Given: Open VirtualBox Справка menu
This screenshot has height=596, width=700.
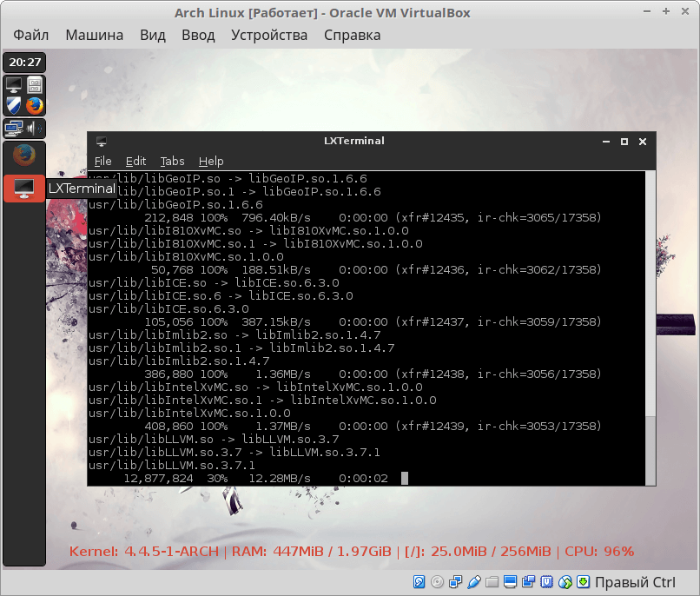Looking at the screenshot, I should point(352,36).
